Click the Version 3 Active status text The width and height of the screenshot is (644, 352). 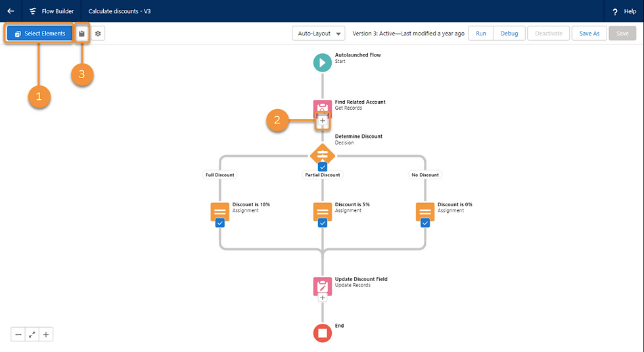click(408, 33)
